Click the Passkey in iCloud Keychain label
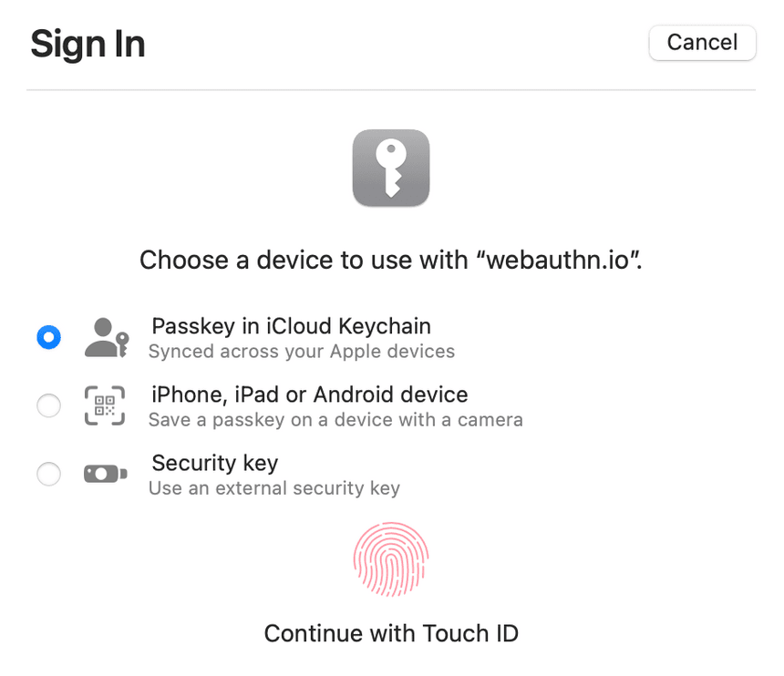This screenshot has width=784, height=676. coord(291,326)
